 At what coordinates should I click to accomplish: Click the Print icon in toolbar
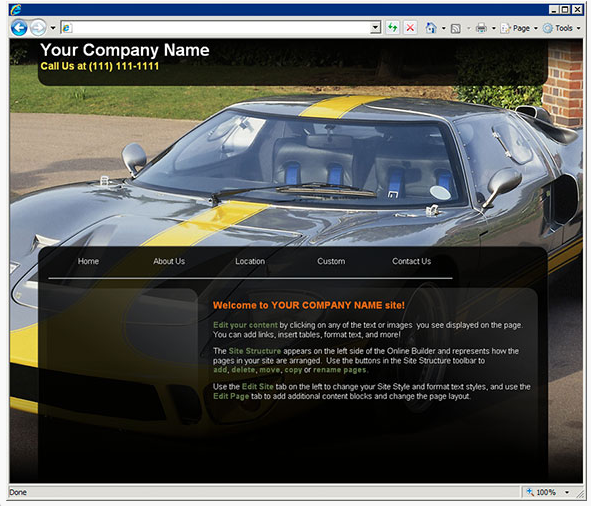pos(481,28)
